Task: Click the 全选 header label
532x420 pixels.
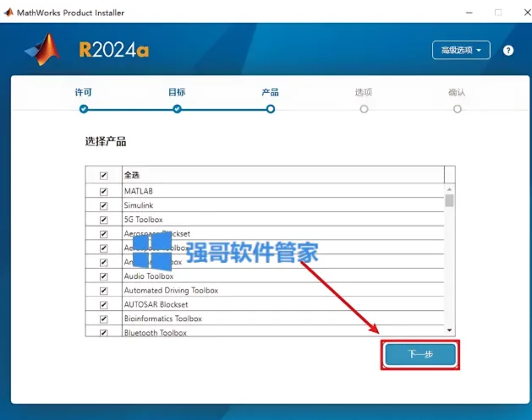Action: tap(132, 175)
